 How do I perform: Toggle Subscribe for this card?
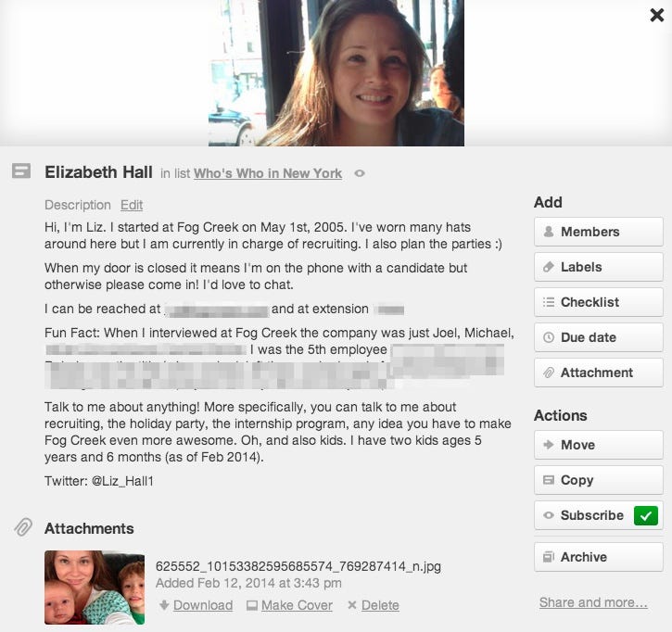tap(598, 515)
